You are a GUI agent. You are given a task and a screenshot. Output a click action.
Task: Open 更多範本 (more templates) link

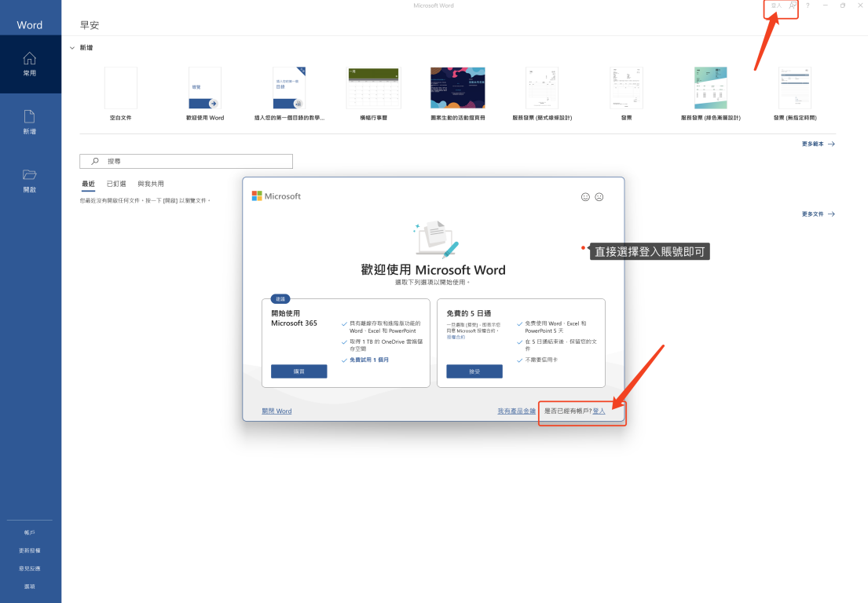pyautogui.click(x=818, y=144)
